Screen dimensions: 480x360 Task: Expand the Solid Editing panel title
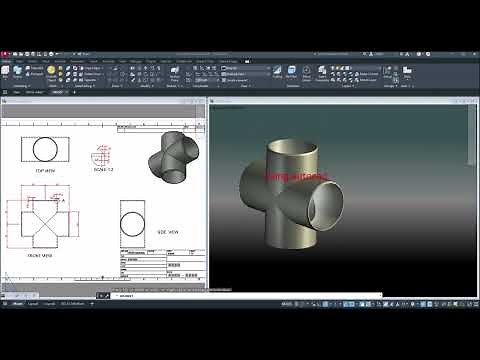pos(84,86)
